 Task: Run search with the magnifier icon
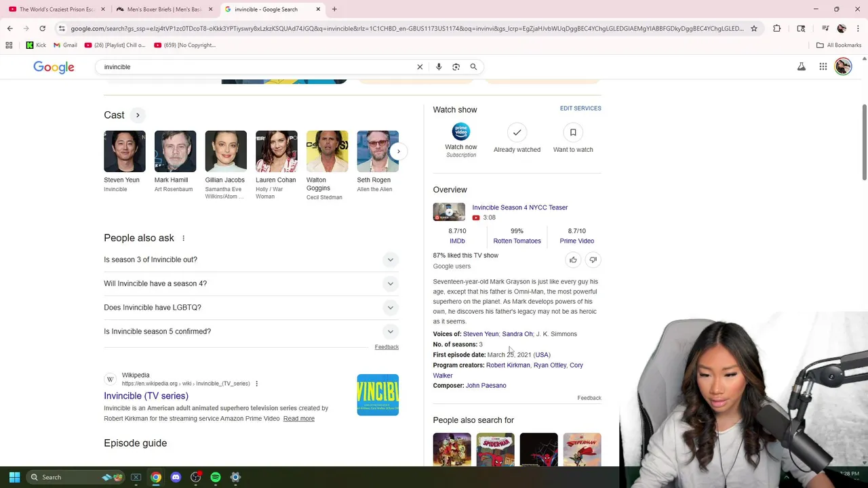473,67
